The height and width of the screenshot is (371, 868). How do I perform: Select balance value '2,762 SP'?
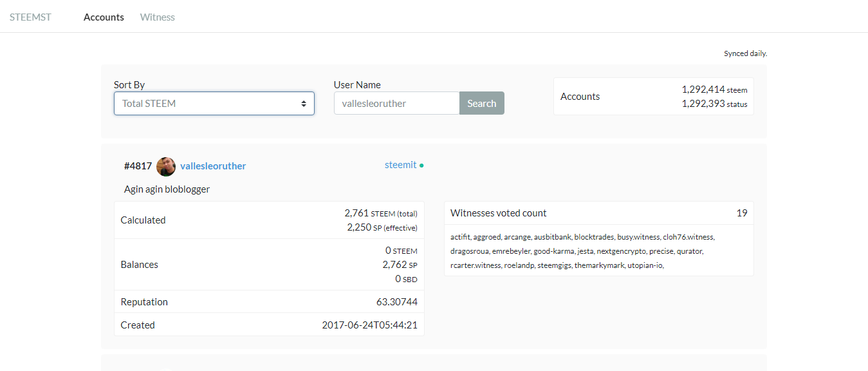pyautogui.click(x=400, y=265)
